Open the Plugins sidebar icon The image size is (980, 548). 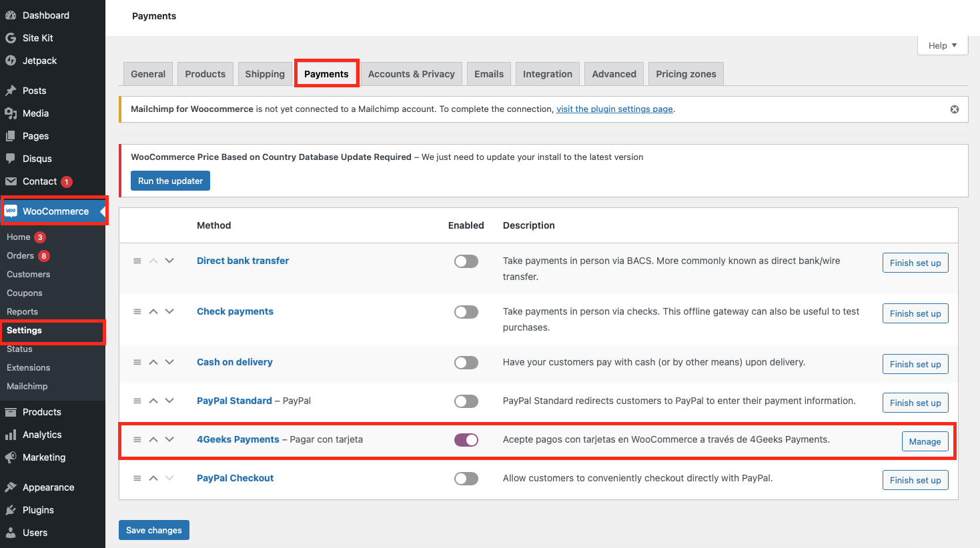pos(11,510)
